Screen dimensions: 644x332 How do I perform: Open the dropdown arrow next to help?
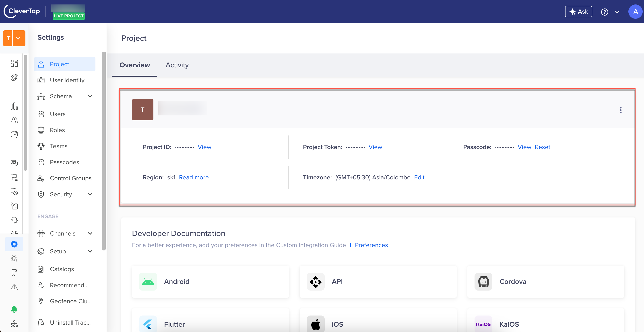click(617, 12)
